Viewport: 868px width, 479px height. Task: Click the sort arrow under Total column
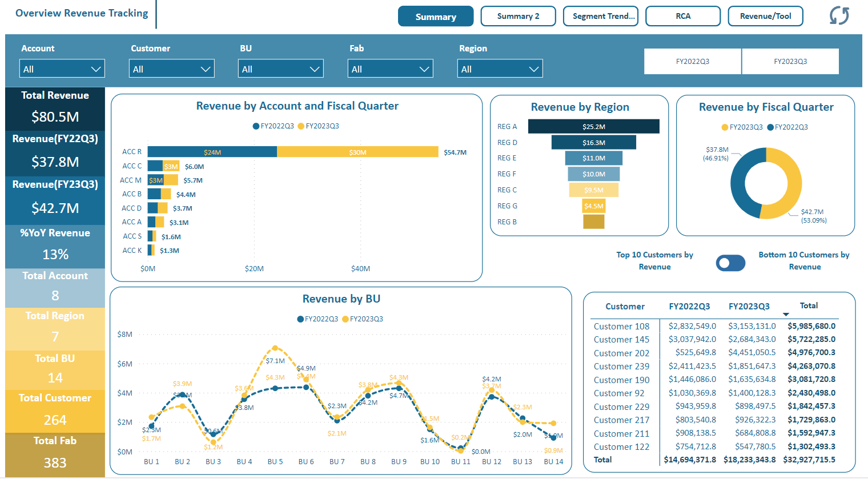[x=786, y=315]
